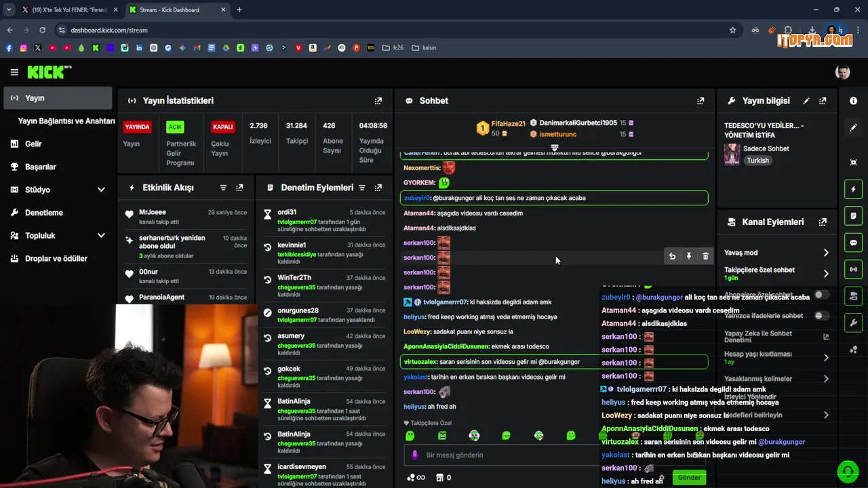Toggle the camera widget in right sidebar
Viewport: 868px width, 488px height.
click(x=853, y=296)
